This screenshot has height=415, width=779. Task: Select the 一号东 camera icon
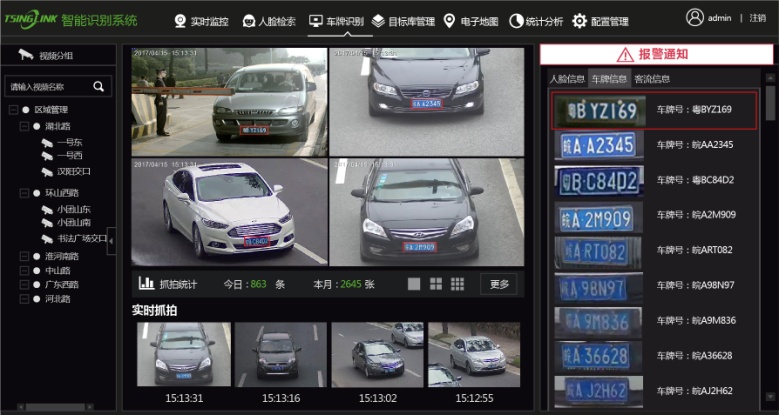tap(47, 142)
